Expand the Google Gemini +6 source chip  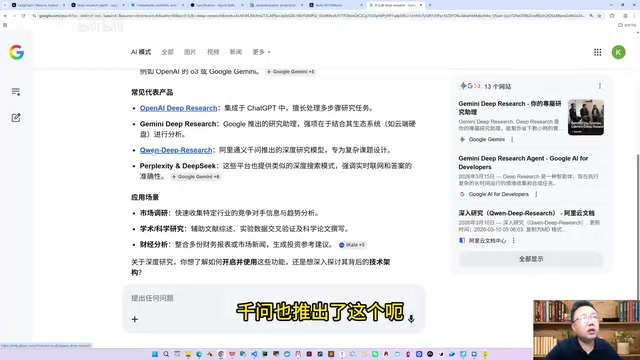[196, 177]
